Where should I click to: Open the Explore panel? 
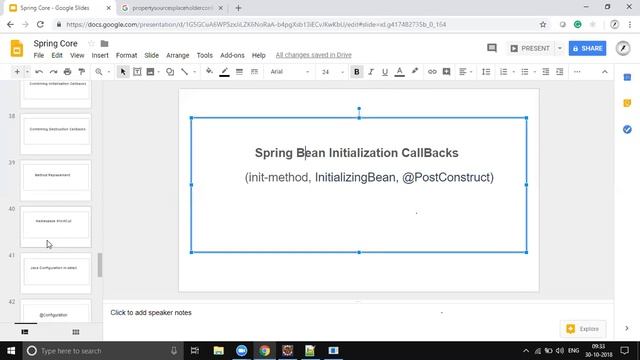point(583,329)
